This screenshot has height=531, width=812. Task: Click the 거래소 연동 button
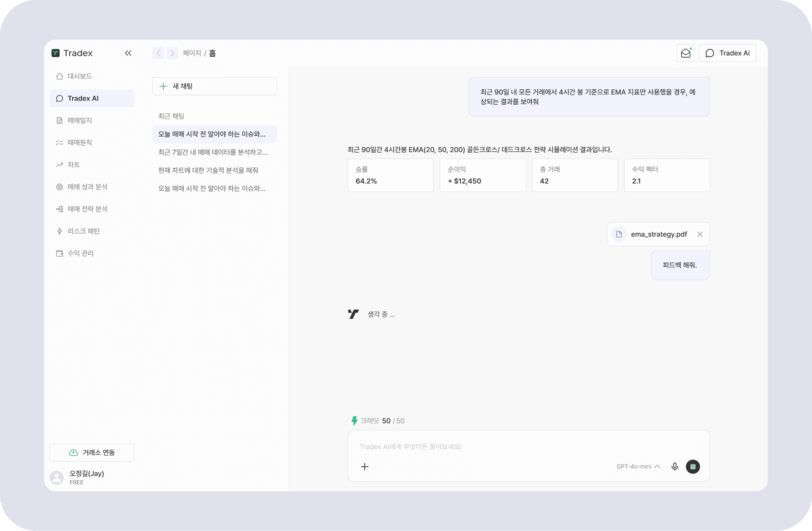coord(92,452)
